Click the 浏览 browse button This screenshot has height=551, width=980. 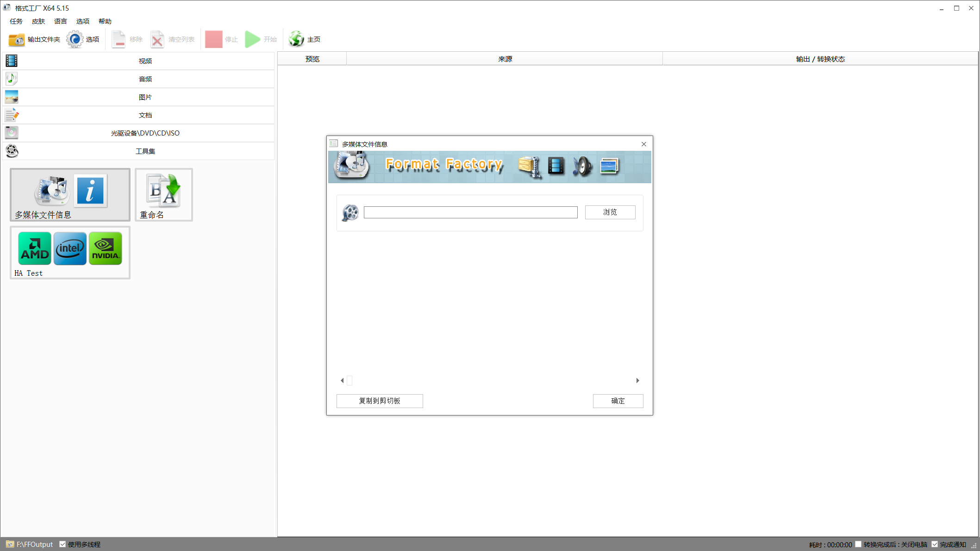[610, 212]
